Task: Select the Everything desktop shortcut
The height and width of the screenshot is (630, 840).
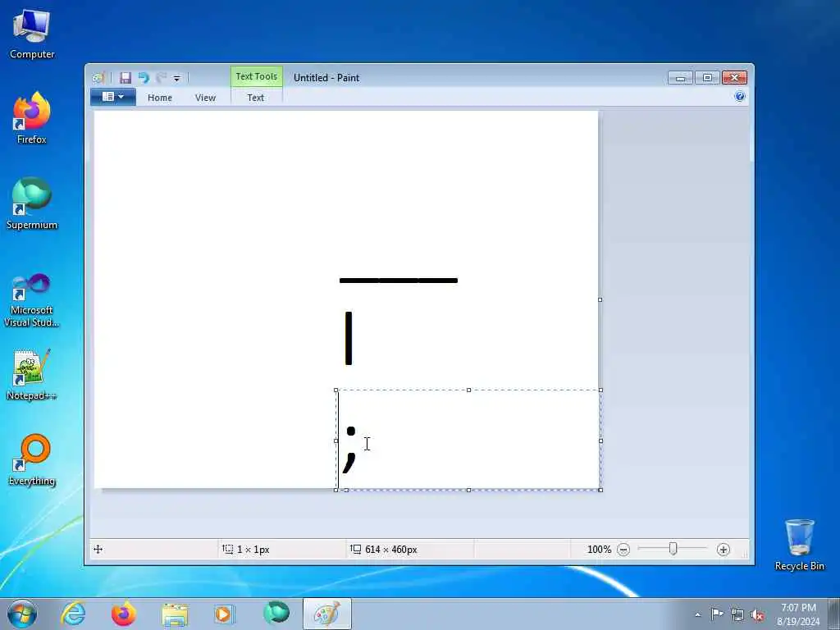Action: (32, 460)
